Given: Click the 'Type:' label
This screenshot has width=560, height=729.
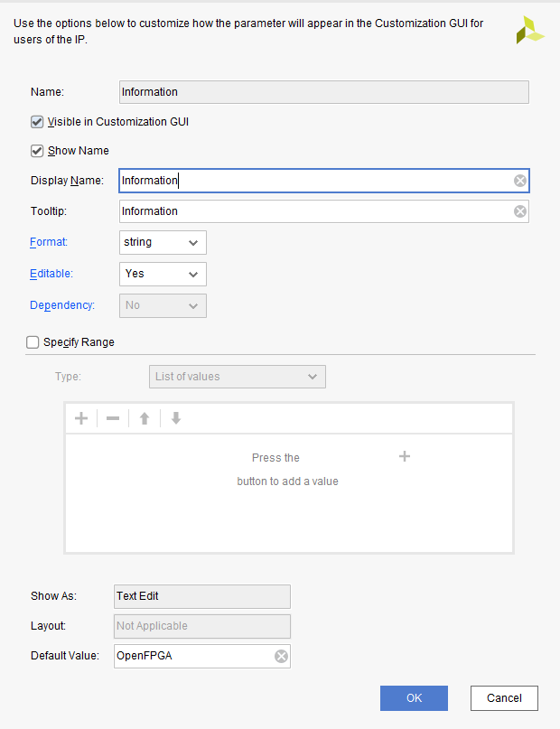Looking at the screenshot, I should [69, 377].
